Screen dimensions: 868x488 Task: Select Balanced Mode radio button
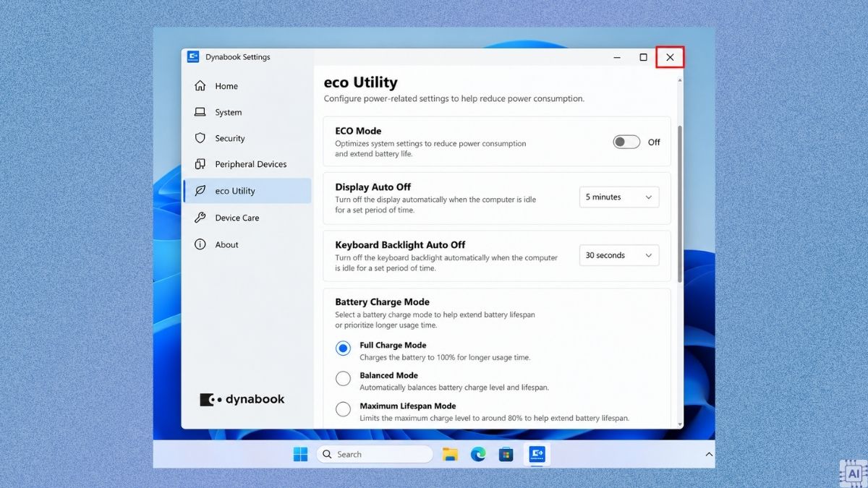[x=343, y=378]
